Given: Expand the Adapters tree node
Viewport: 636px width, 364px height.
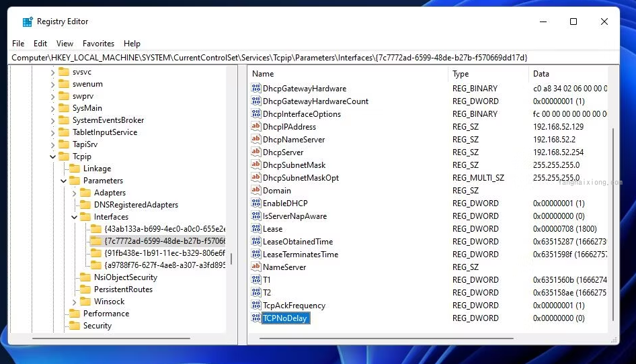Looking at the screenshot, I should pyautogui.click(x=74, y=193).
